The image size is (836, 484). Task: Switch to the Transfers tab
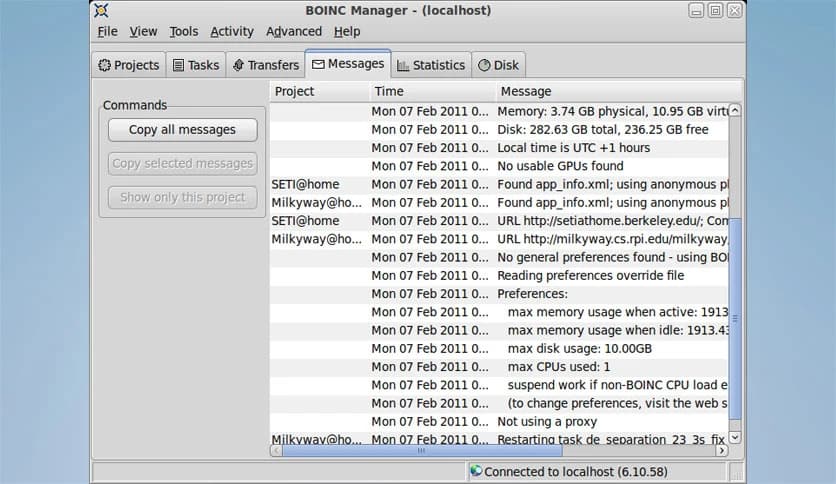[x=266, y=65]
